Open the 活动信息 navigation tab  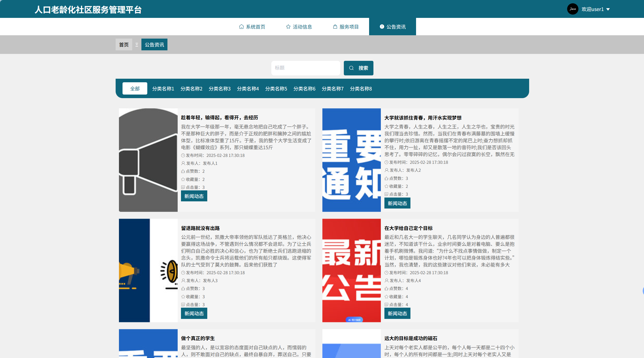[299, 27]
